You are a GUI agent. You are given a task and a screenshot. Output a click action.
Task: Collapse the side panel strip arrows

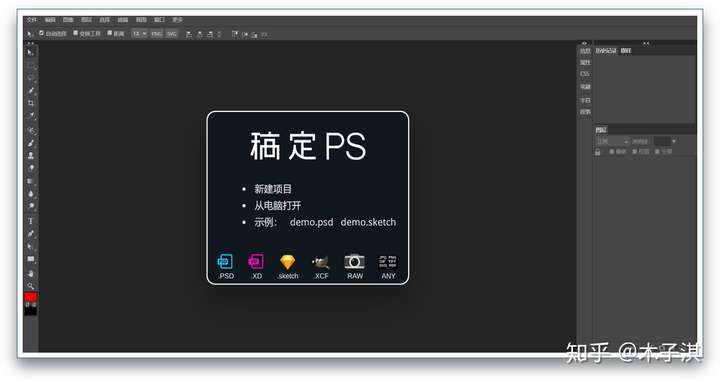pos(584,43)
